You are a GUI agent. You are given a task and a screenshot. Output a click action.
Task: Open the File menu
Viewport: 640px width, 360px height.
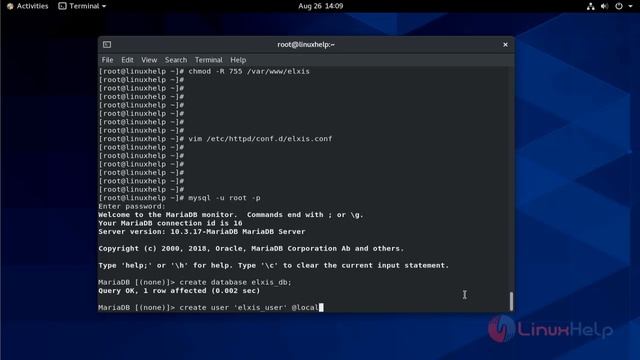click(x=107, y=60)
